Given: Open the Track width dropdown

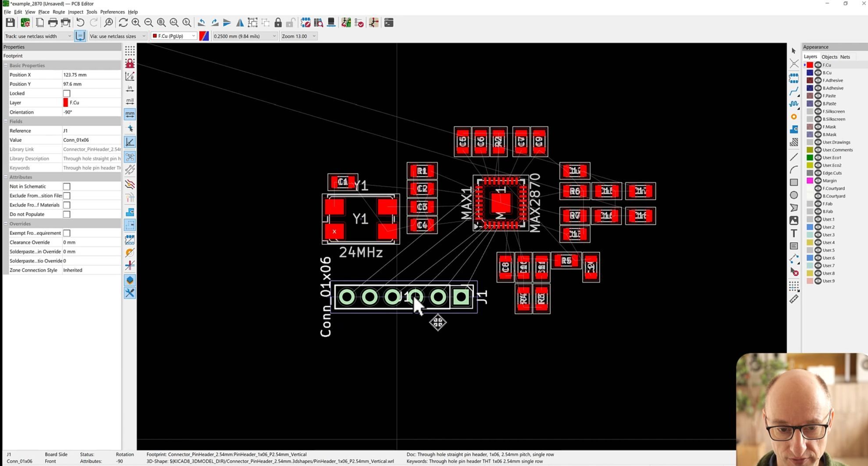Looking at the screenshot, I should point(38,36).
